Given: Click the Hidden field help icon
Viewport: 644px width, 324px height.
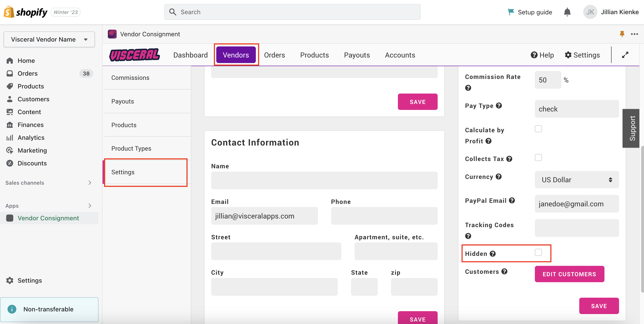Looking at the screenshot, I should [x=492, y=254].
